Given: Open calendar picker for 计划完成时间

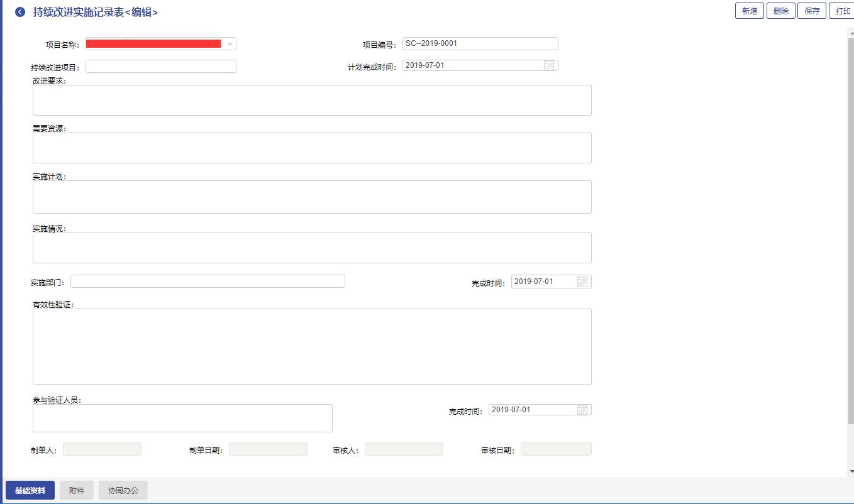Looking at the screenshot, I should (x=549, y=65).
